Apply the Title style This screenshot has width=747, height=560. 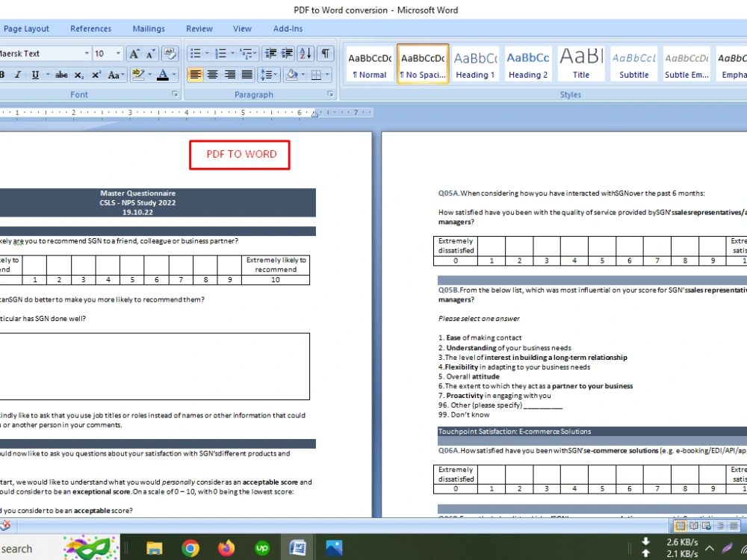click(580, 64)
